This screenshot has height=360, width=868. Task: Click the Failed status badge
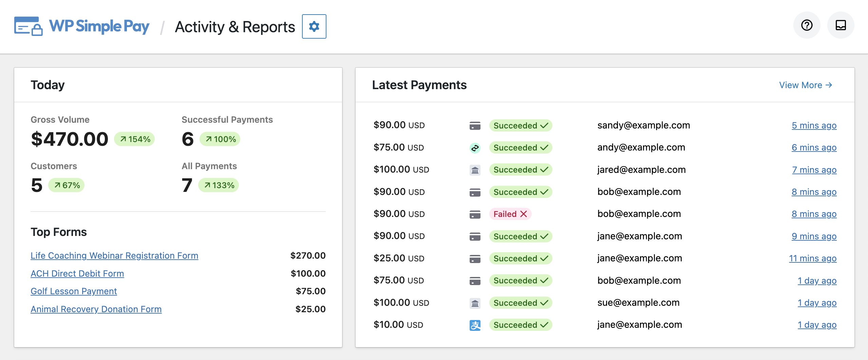(510, 214)
